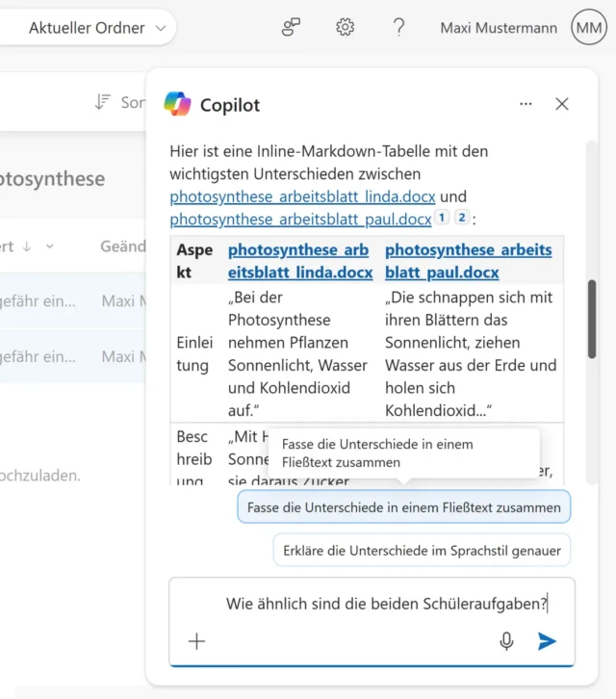This screenshot has width=616, height=699.
Task: Click citation reference 1
Action: tap(442, 218)
